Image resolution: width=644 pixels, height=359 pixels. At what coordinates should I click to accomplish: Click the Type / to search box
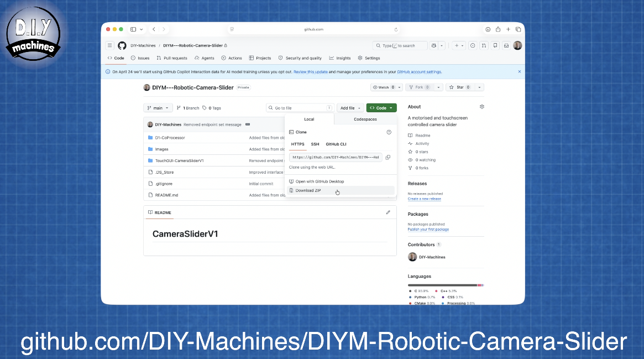pos(400,45)
